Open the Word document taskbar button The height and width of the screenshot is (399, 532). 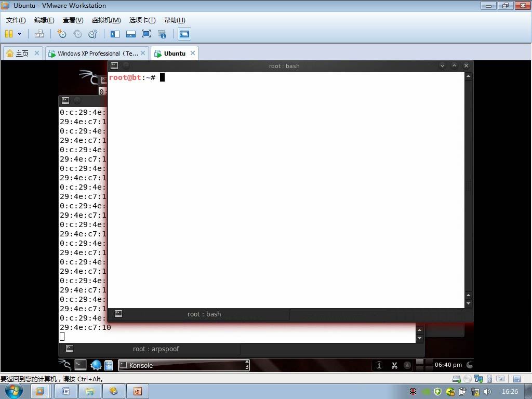coord(66,391)
